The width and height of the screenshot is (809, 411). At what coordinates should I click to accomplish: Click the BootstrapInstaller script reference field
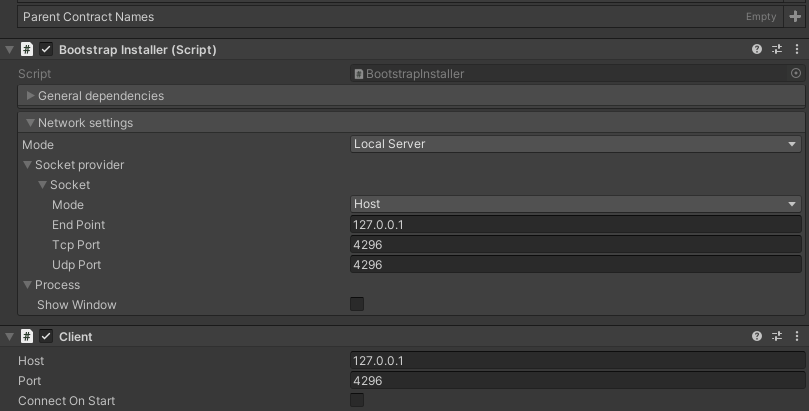tap(569, 73)
